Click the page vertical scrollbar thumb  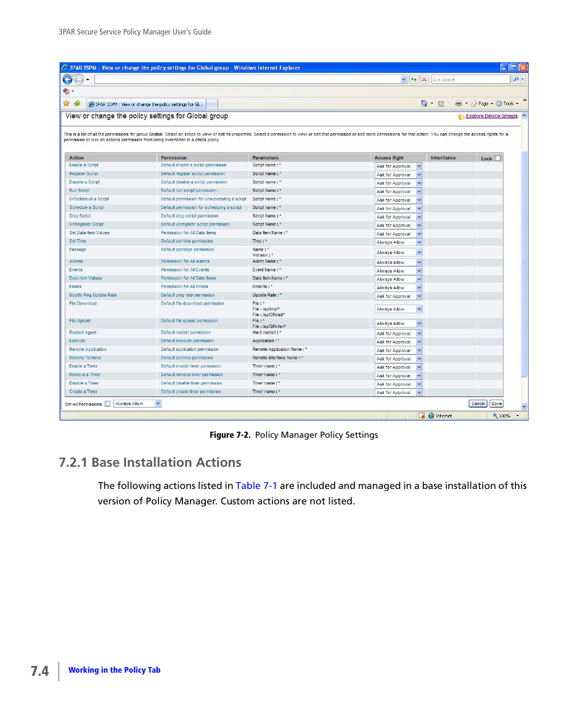[x=524, y=263]
